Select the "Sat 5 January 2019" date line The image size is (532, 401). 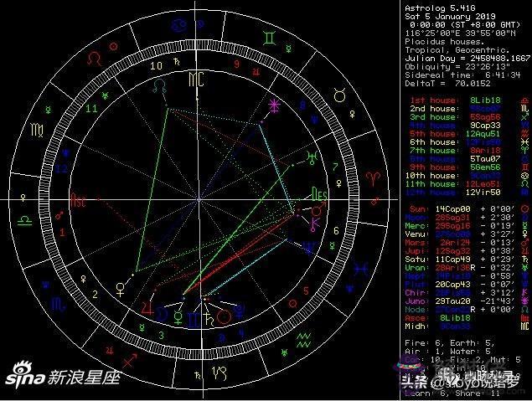(x=450, y=17)
